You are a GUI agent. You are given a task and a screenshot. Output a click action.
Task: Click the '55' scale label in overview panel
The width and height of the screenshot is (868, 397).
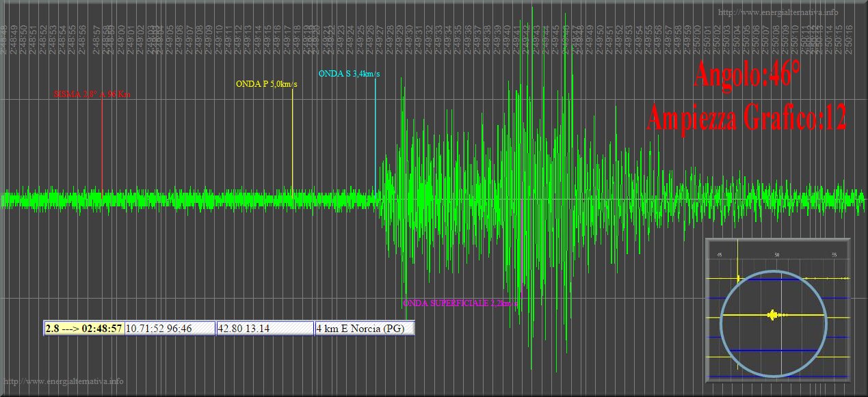pyautogui.click(x=834, y=255)
